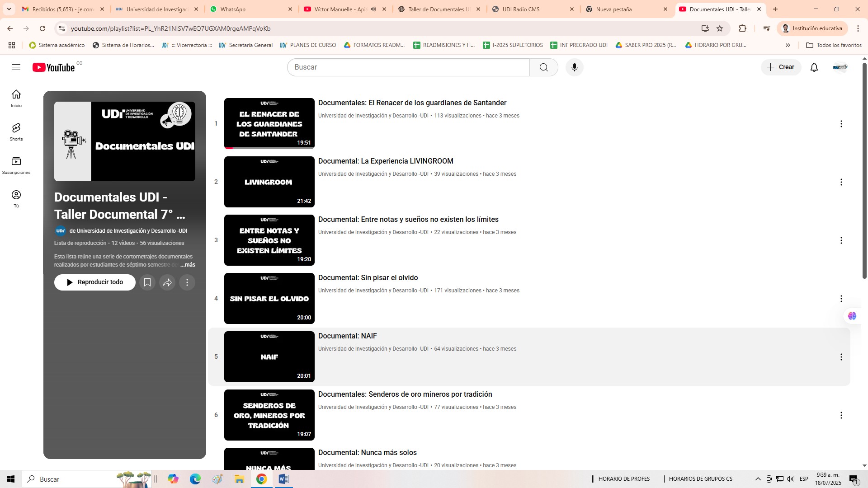868x488 pixels.
Task: Switch to the UDI Radio CMS tab
Action: coord(521,9)
